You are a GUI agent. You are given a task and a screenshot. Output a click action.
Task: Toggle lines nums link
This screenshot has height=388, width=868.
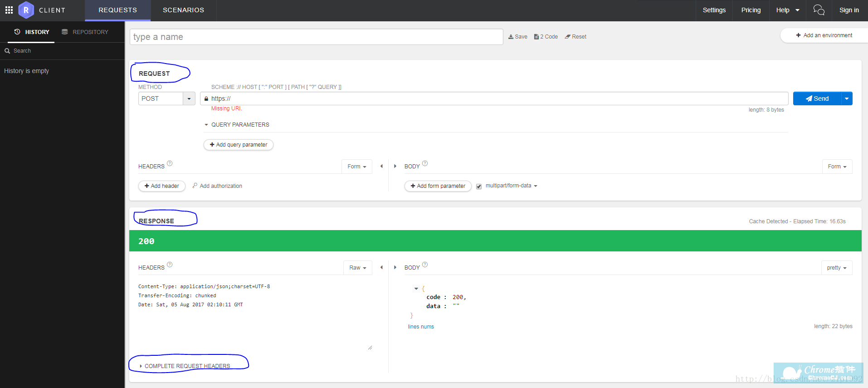[421, 327]
